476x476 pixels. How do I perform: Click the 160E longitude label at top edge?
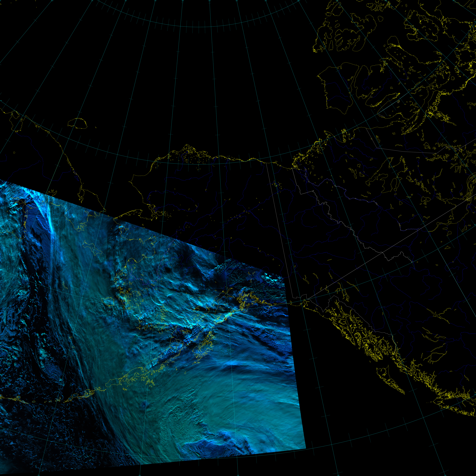click(x=52, y=1)
